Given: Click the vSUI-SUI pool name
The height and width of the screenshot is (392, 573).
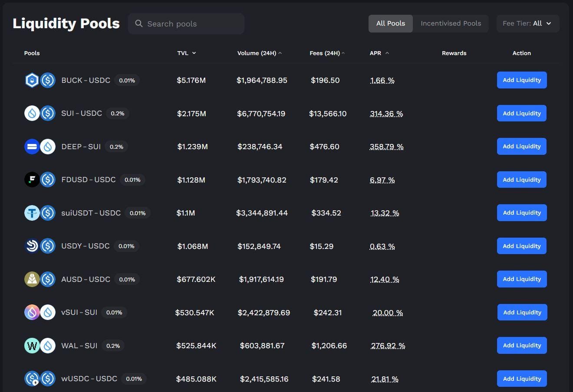Looking at the screenshot, I should click(x=79, y=312).
